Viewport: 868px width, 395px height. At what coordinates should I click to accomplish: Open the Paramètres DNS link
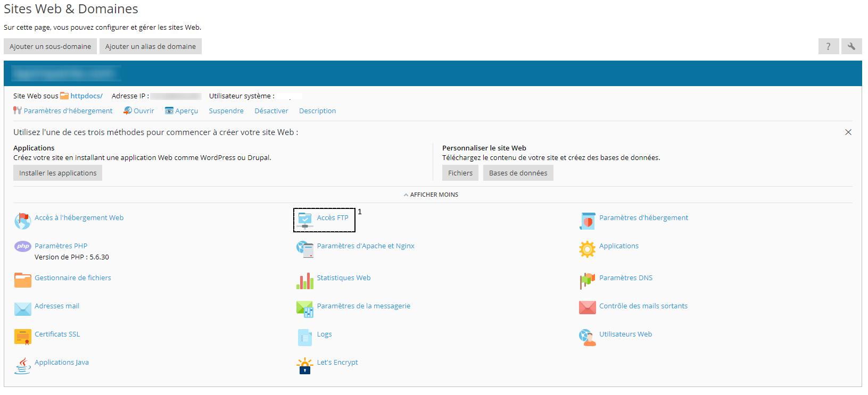626,278
